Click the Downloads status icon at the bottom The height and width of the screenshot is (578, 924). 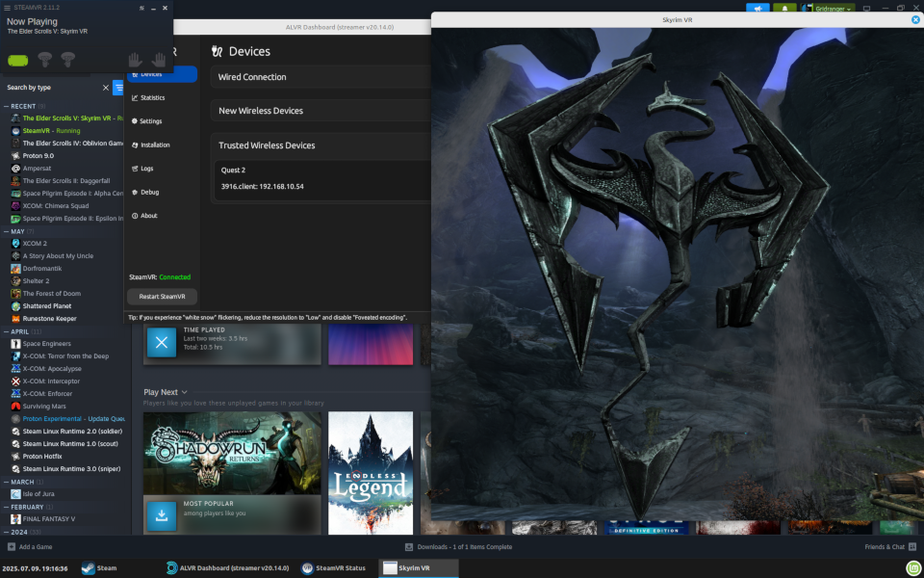[409, 547]
